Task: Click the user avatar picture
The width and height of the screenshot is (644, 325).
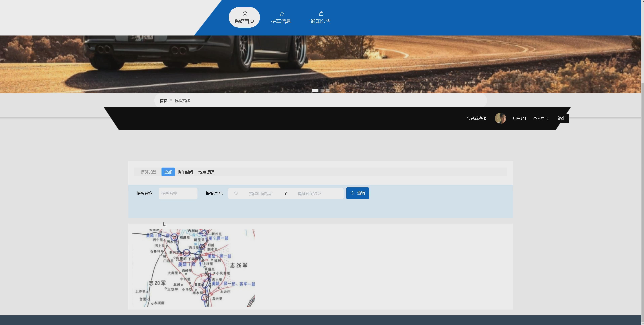Action: [500, 118]
